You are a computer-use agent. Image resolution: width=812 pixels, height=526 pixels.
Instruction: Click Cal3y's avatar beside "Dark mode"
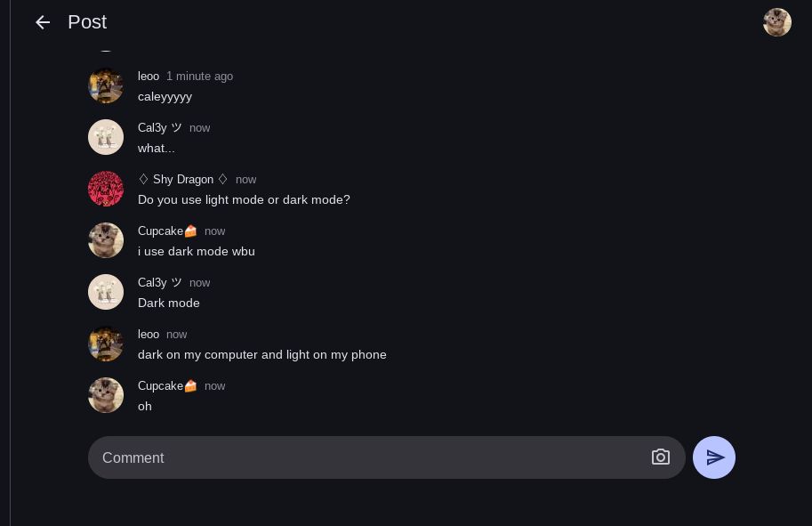pyautogui.click(x=106, y=292)
